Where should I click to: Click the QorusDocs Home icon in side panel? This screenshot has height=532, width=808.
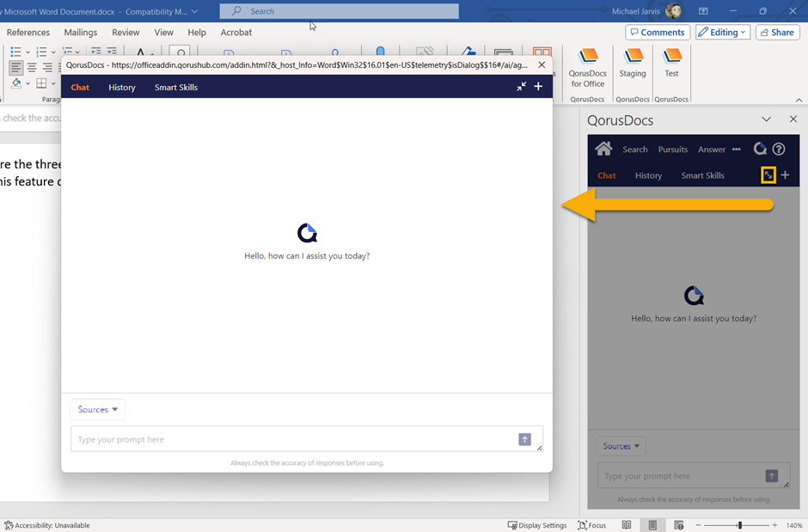[x=603, y=149]
